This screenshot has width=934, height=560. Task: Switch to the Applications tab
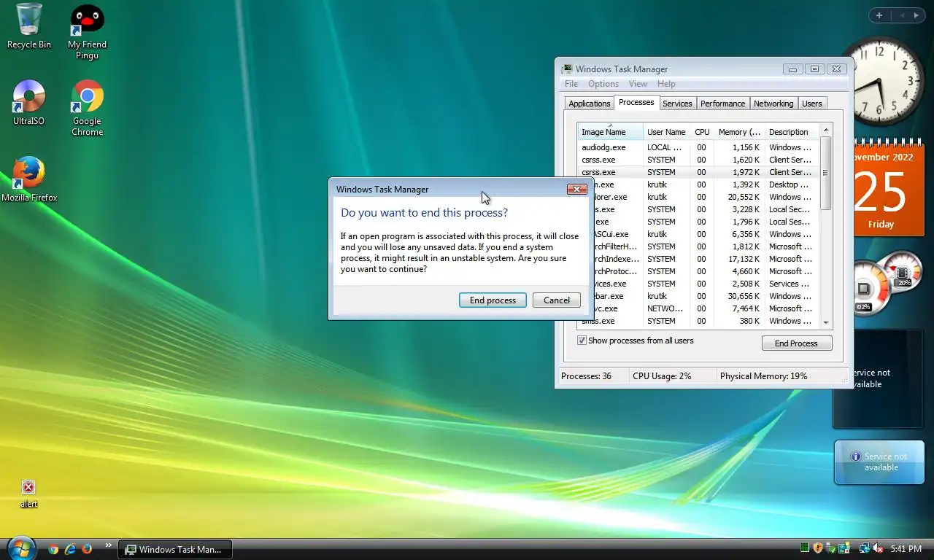(x=590, y=104)
